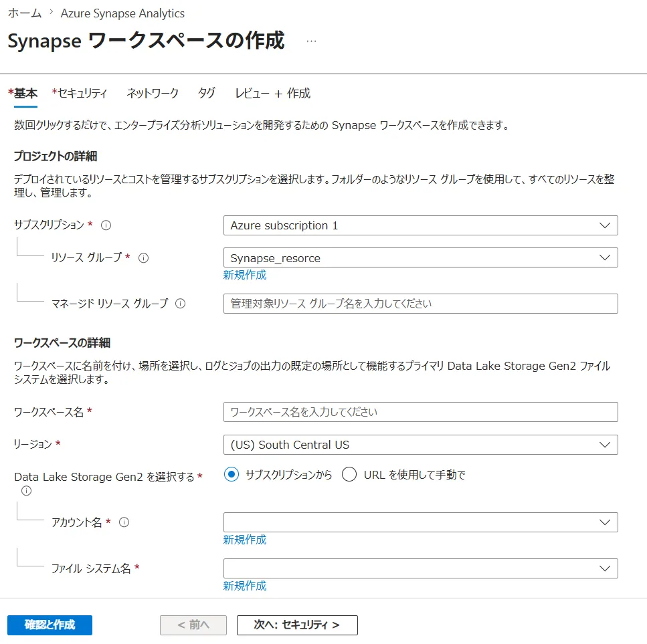Click the リージョン label
The height and width of the screenshot is (644, 647).
pyautogui.click(x=33, y=444)
